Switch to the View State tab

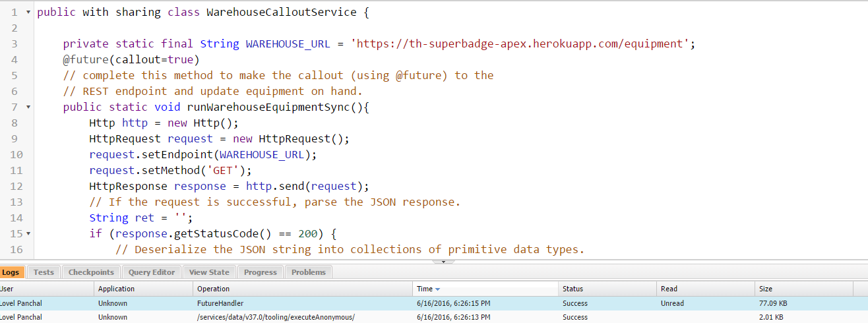point(209,272)
